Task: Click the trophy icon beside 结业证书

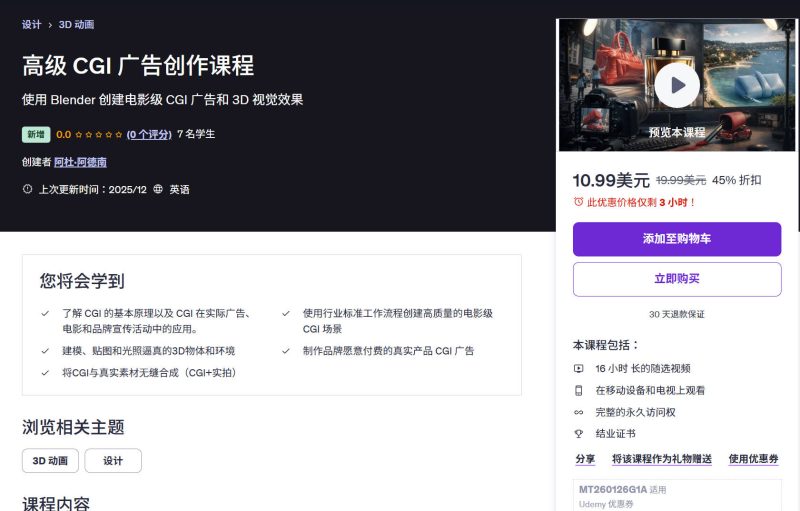Action: [x=578, y=434]
